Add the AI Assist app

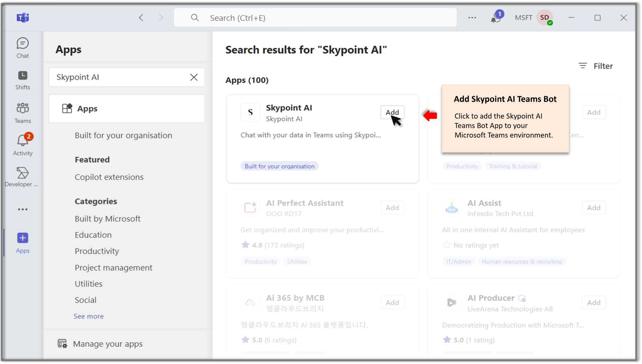(x=594, y=207)
